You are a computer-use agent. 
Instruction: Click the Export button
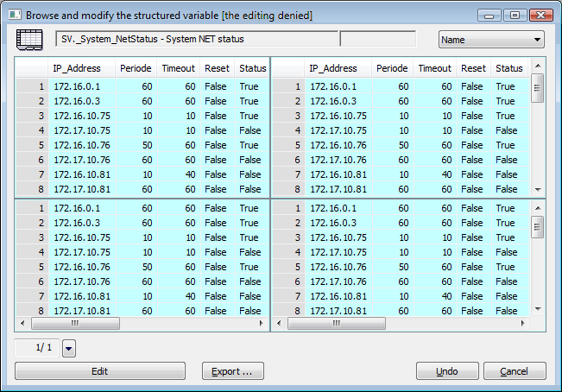(232, 371)
